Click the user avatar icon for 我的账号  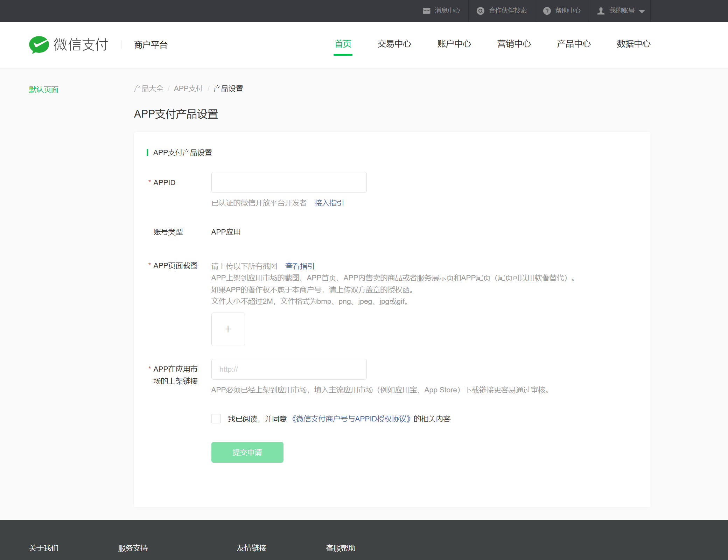(x=601, y=11)
